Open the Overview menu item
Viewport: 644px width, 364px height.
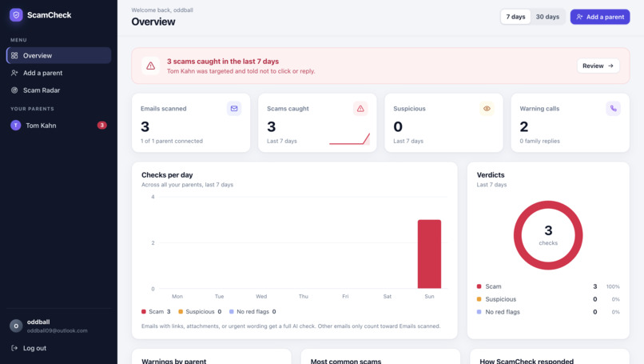(x=59, y=55)
